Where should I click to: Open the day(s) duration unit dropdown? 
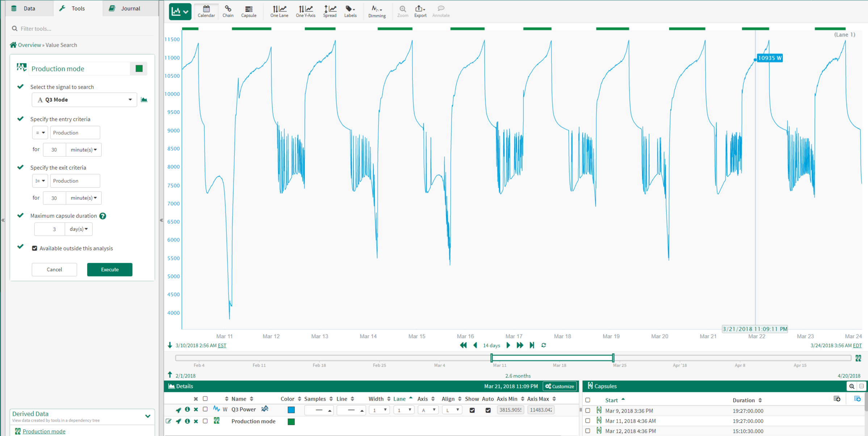(79, 229)
